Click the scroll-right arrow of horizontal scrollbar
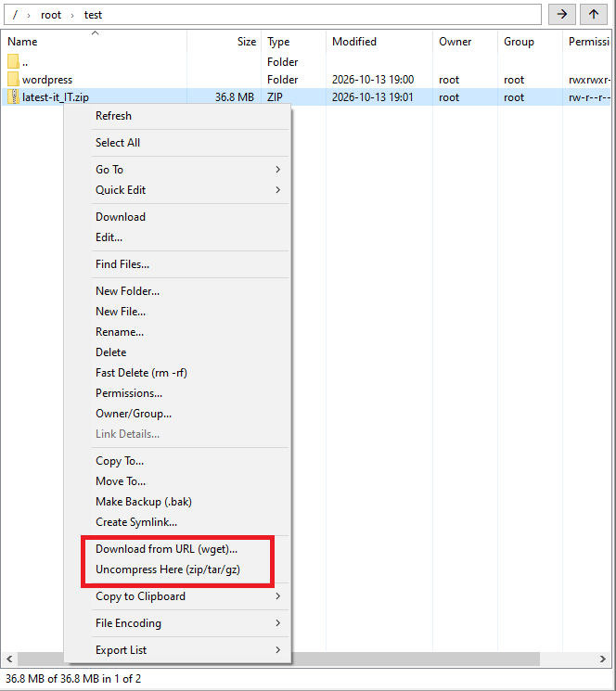This screenshot has height=691, width=616. [x=603, y=659]
